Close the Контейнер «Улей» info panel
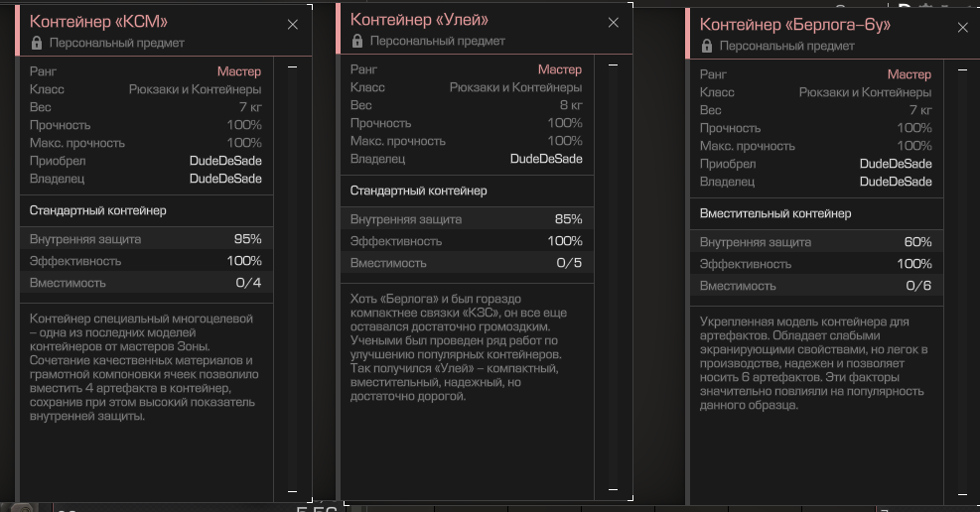980x512 pixels. (614, 23)
